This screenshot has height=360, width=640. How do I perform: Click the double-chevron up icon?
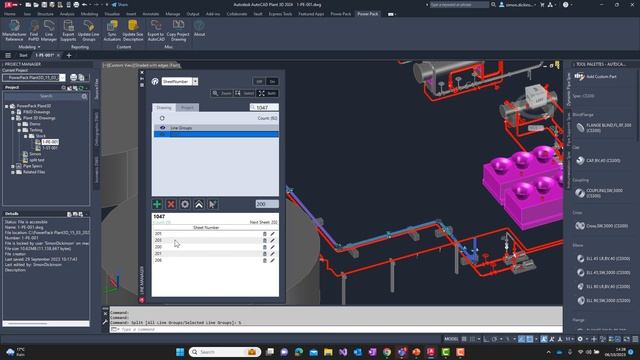click(199, 204)
